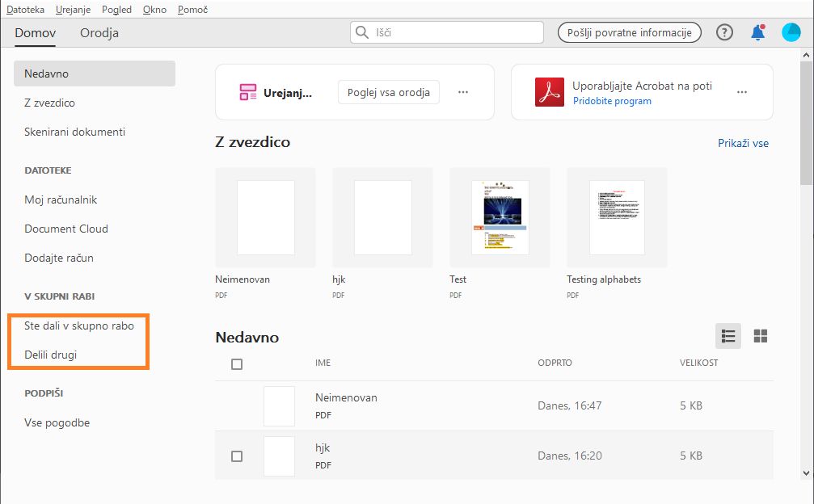Switch to list view of recent files
This screenshot has width=814, height=504.
tap(728, 335)
